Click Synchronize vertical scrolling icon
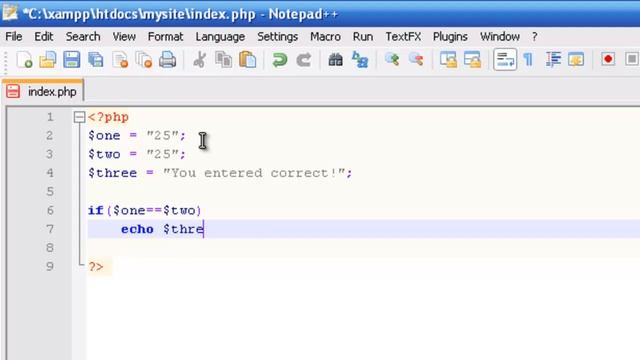The width and height of the screenshot is (640, 360). pyautogui.click(x=448, y=60)
